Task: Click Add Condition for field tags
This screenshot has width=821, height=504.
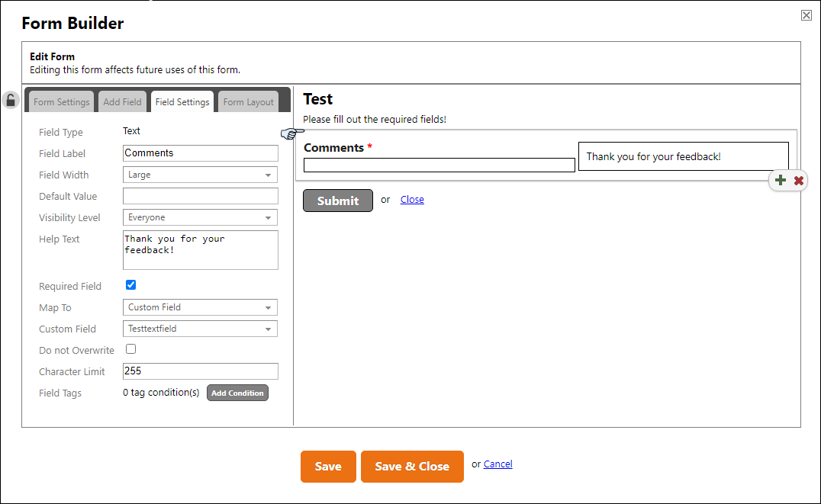Action: click(x=237, y=393)
